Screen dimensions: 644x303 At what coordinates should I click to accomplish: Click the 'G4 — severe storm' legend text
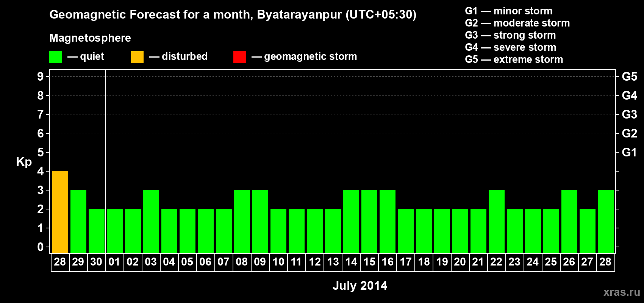point(511,47)
